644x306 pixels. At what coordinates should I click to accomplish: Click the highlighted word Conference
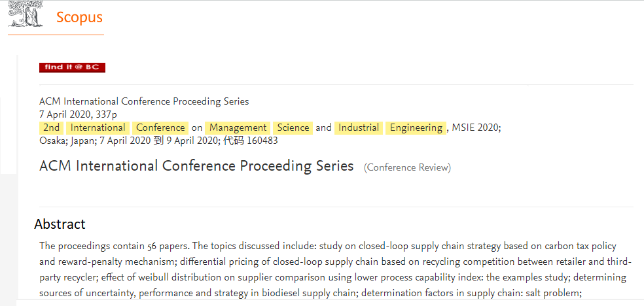[x=160, y=128]
